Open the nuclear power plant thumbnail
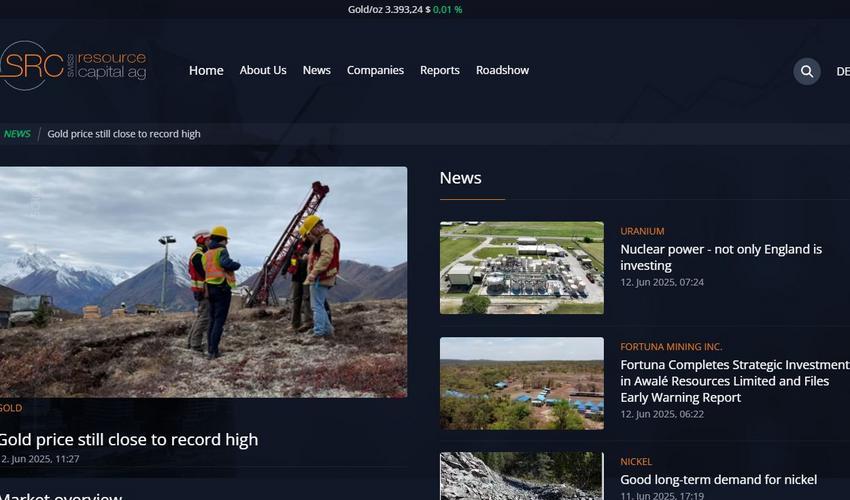The image size is (850, 500). [x=521, y=268]
